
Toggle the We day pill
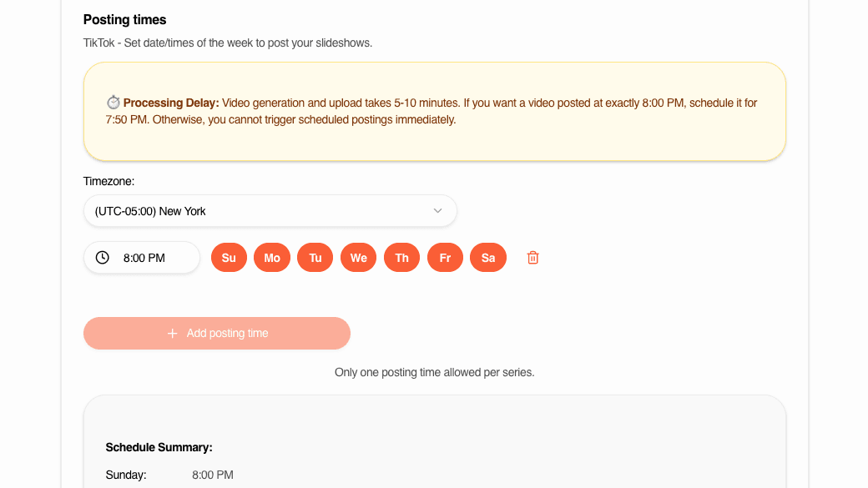pyautogui.click(x=359, y=257)
